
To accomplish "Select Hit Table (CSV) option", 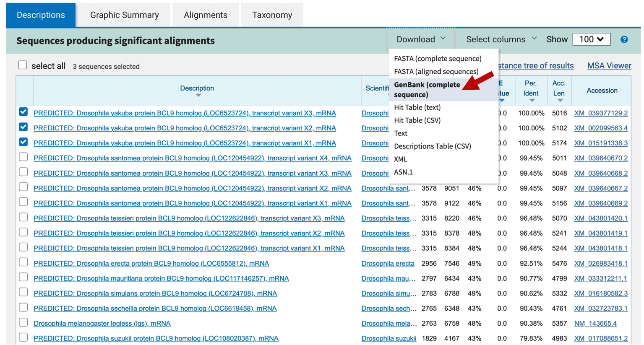I will (x=417, y=120).
